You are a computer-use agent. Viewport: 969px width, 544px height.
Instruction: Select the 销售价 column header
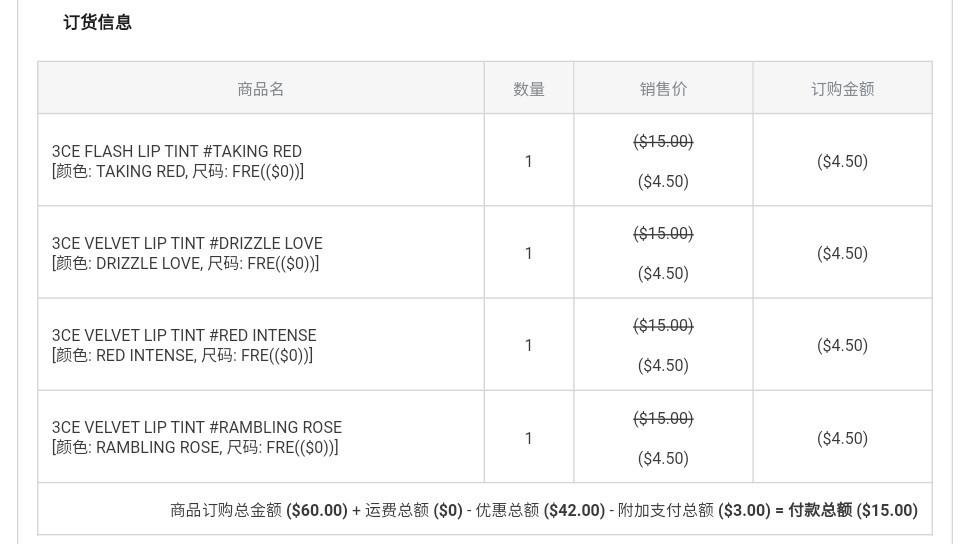pyautogui.click(x=663, y=89)
